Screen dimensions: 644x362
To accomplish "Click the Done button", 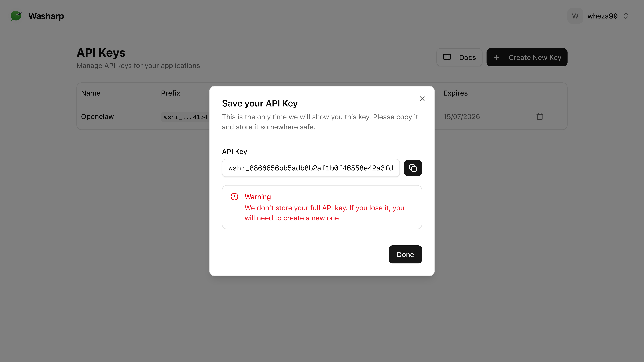I will tap(405, 254).
